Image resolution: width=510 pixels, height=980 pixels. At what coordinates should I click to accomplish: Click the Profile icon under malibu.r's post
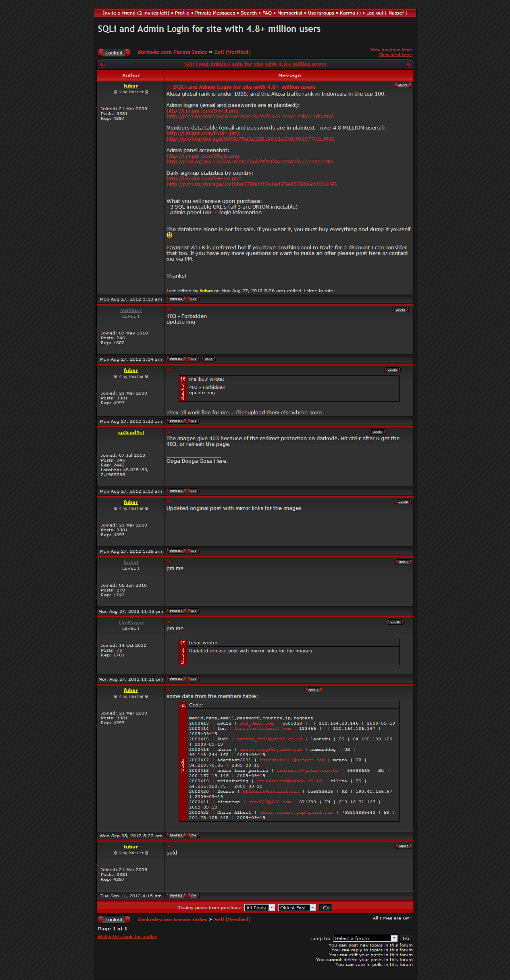(176, 359)
